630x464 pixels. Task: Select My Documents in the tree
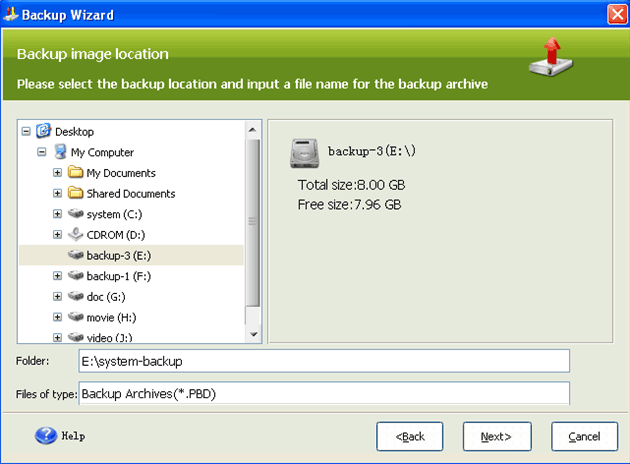click(121, 173)
